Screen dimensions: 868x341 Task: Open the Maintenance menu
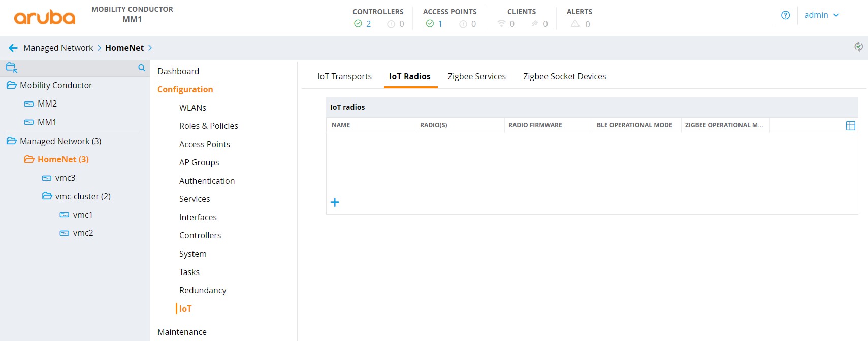182,332
